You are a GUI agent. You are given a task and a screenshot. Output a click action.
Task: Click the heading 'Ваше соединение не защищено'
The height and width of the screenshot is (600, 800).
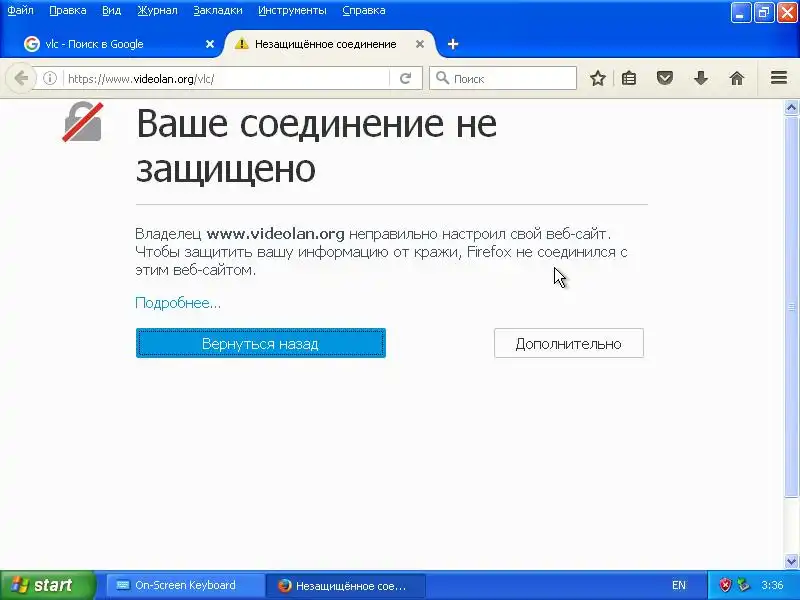(316, 145)
